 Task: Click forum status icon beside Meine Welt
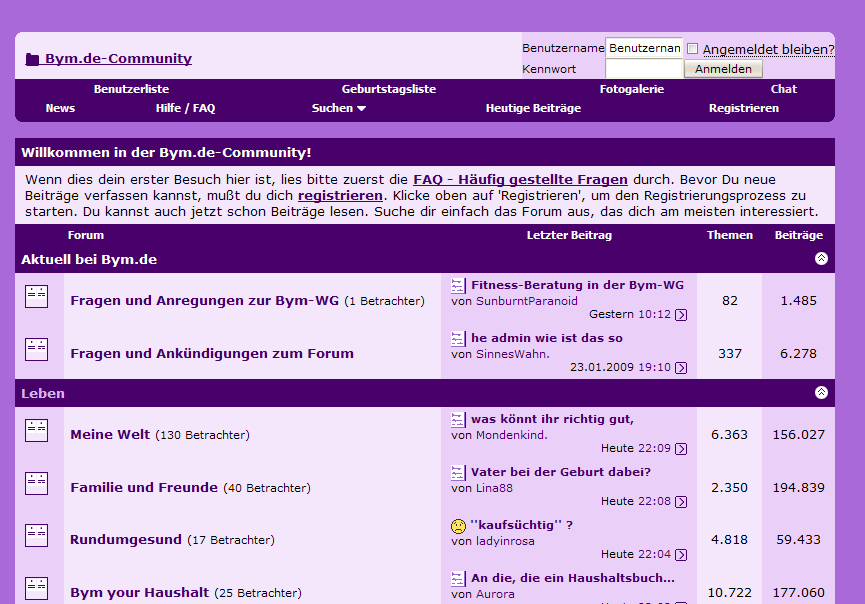36,431
